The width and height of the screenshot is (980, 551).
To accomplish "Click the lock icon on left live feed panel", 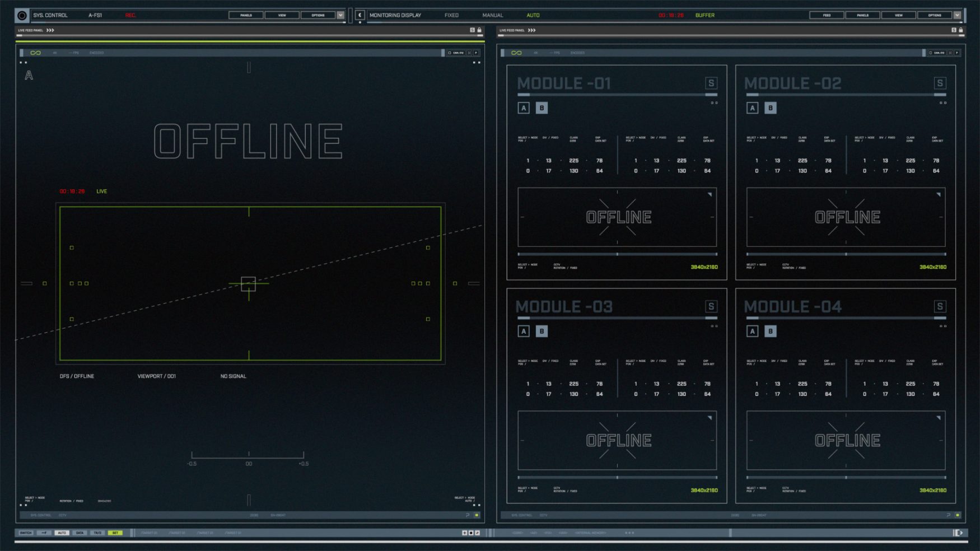I will click(479, 30).
